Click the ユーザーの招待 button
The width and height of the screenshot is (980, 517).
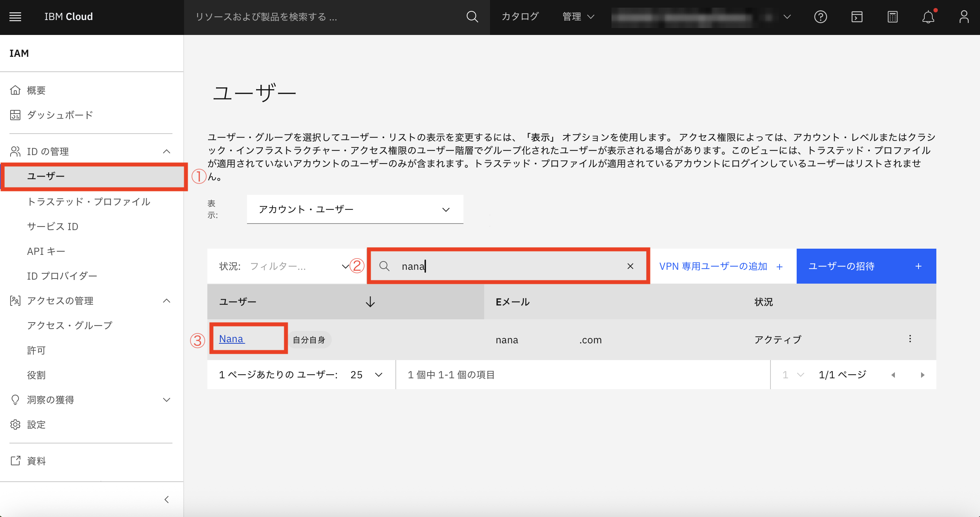866,266
